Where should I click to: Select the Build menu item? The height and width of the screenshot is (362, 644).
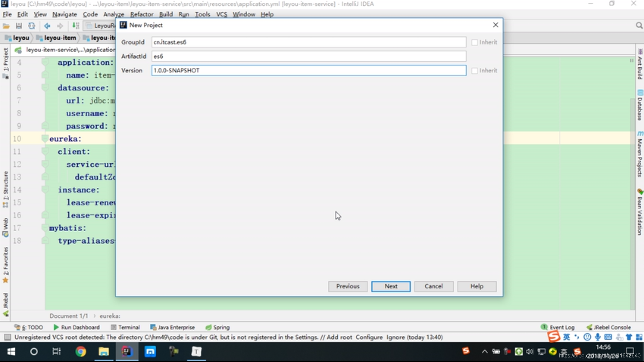(166, 14)
